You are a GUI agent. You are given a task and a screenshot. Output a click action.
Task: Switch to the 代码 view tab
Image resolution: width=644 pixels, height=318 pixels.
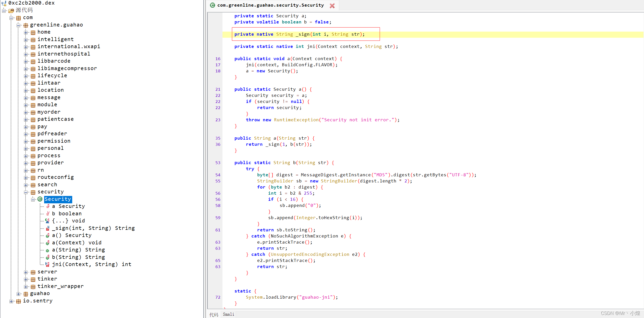click(x=214, y=314)
